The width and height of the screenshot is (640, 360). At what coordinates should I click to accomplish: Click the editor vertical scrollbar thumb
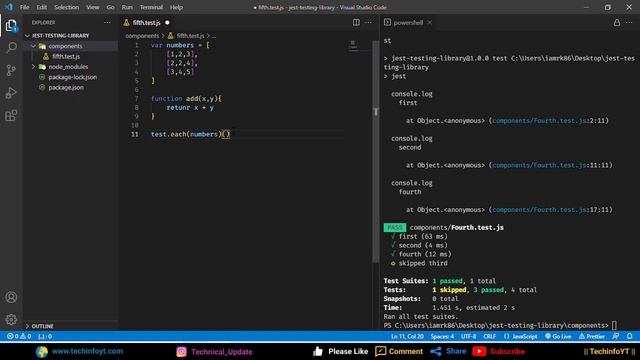pos(376,151)
